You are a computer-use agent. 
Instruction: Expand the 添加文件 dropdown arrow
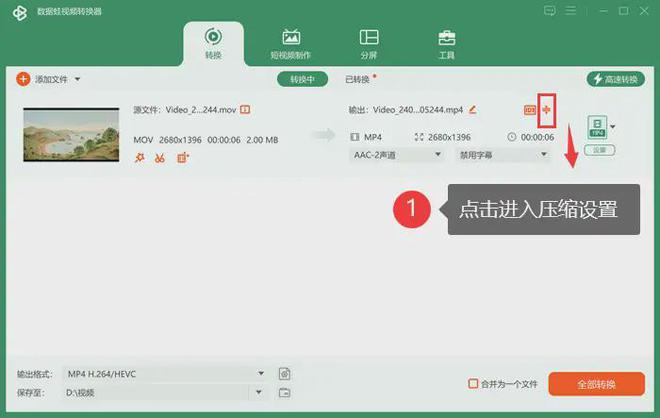point(77,79)
